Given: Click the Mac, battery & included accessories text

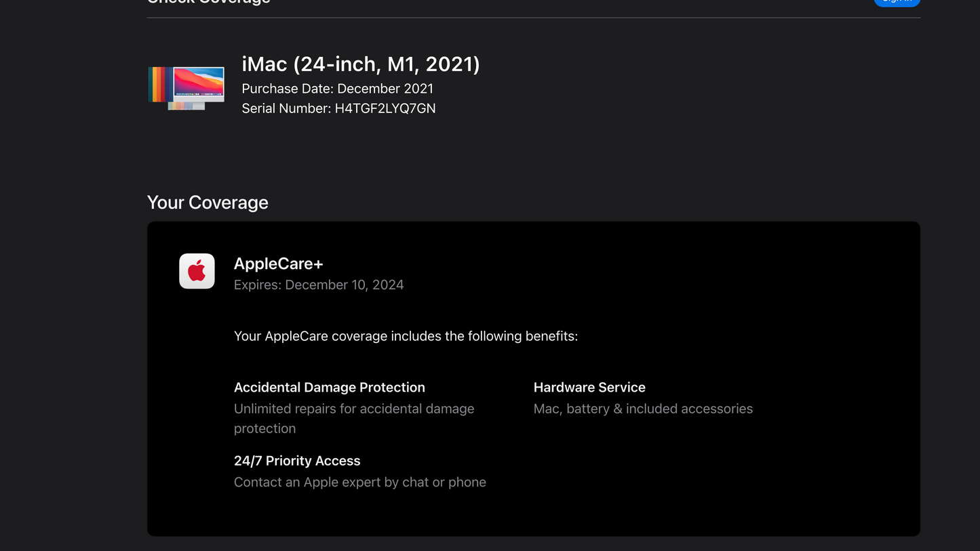Looking at the screenshot, I should [x=642, y=409].
